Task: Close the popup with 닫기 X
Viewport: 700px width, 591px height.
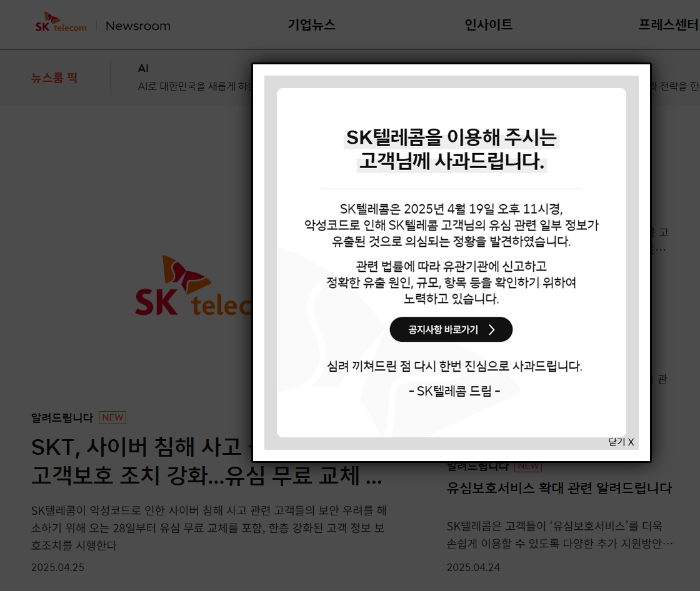Action: point(621,442)
